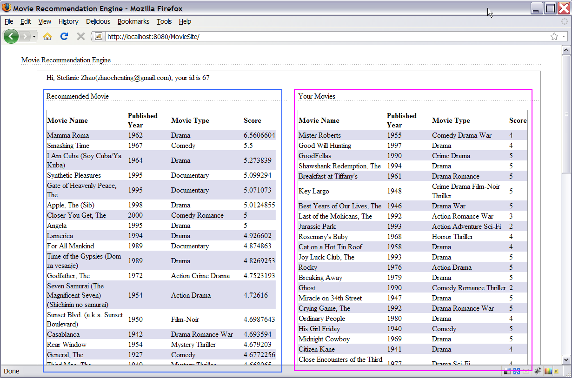Image resolution: width=572 pixels, height=378 pixels.
Task: Click 'Miracle on 34th Street' row
Action: click(330, 298)
